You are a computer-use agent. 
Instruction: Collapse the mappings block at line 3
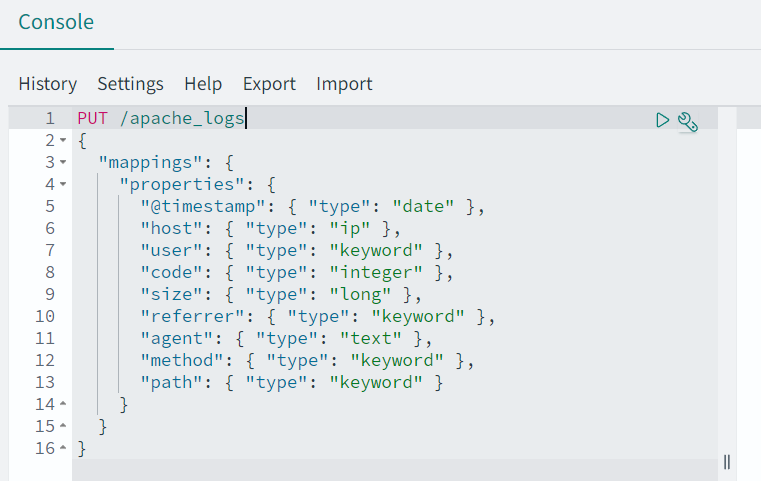click(x=63, y=162)
